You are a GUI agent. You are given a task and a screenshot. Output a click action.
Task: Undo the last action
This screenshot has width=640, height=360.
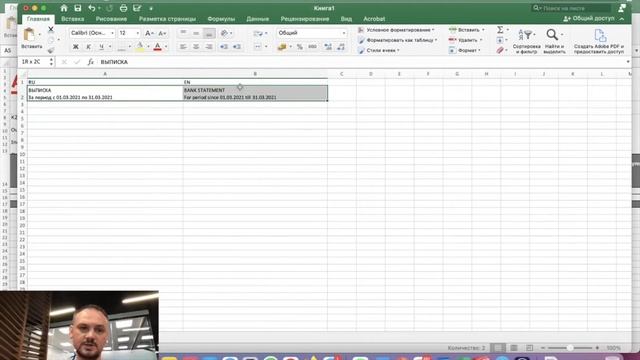[92, 8]
